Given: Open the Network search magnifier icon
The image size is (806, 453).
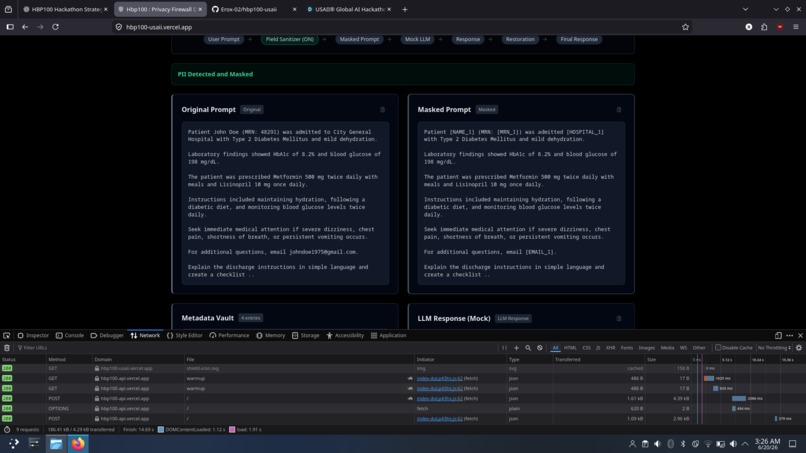Looking at the screenshot, I should pos(528,348).
